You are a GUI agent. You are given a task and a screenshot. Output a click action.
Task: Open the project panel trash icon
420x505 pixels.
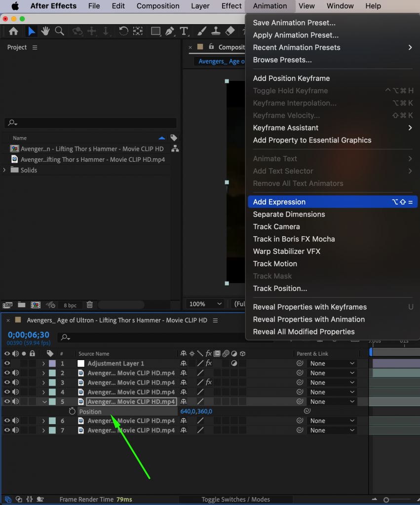point(90,305)
